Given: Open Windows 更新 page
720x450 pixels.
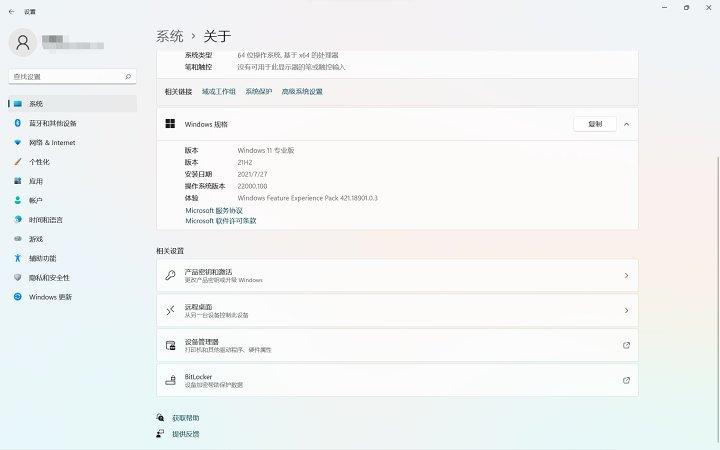Looking at the screenshot, I should tap(73, 297).
